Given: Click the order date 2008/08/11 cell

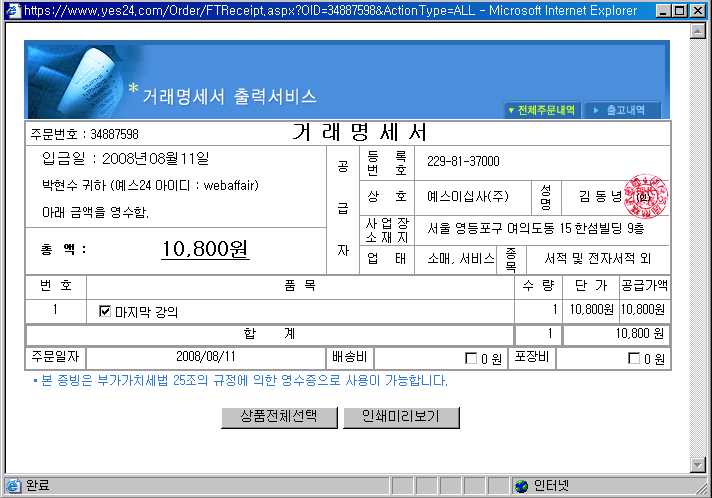Looking at the screenshot, I should [206, 357].
